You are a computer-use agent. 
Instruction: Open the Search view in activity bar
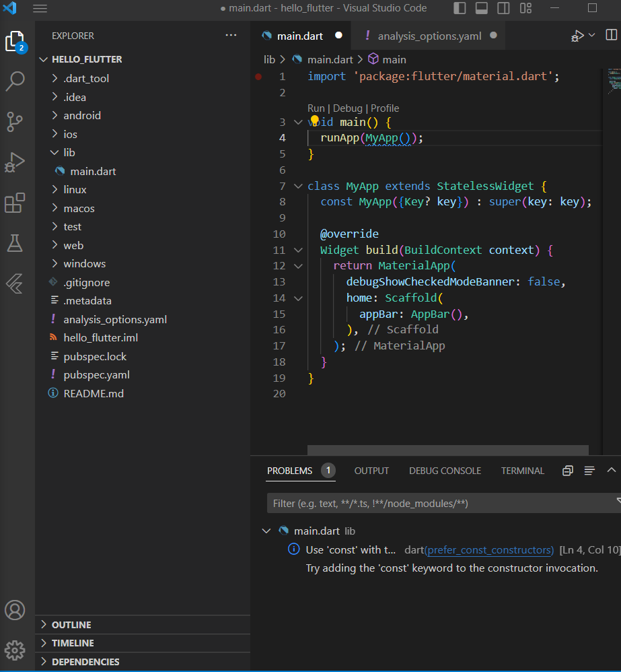click(x=15, y=81)
